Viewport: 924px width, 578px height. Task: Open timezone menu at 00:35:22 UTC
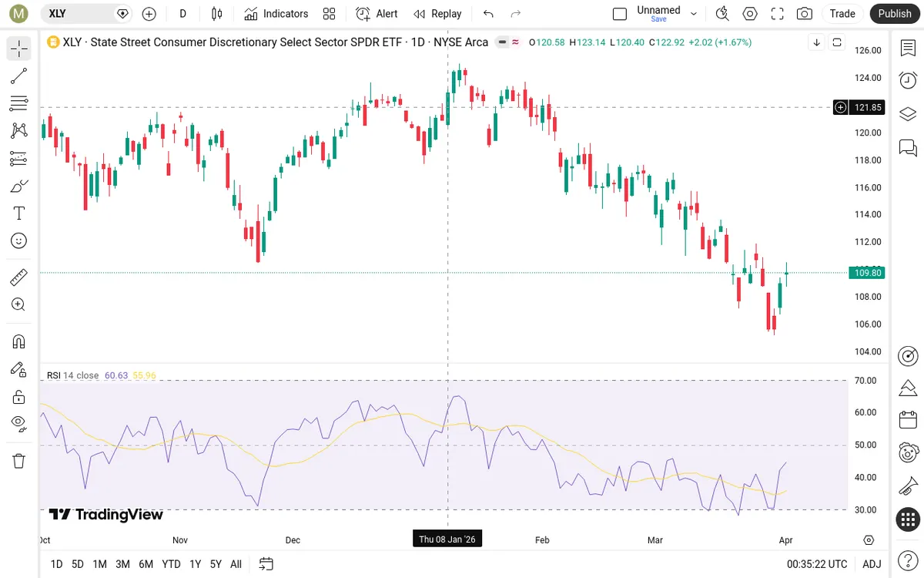817,564
